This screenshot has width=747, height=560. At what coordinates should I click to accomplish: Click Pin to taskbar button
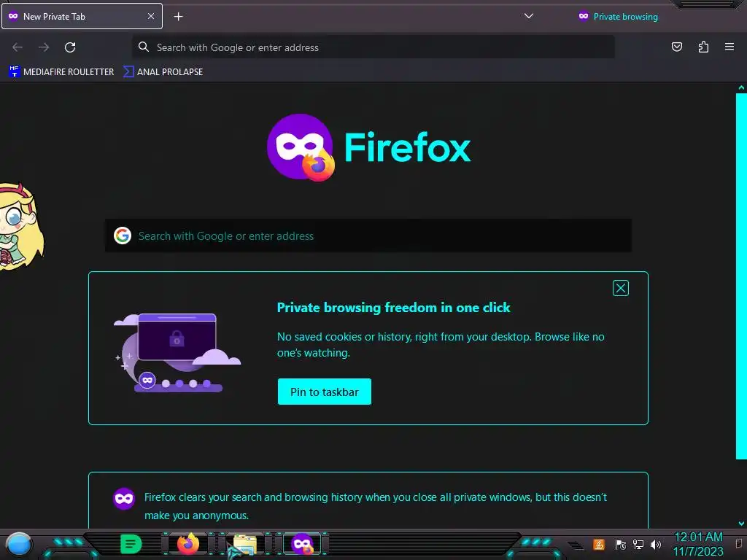pyautogui.click(x=325, y=392)
